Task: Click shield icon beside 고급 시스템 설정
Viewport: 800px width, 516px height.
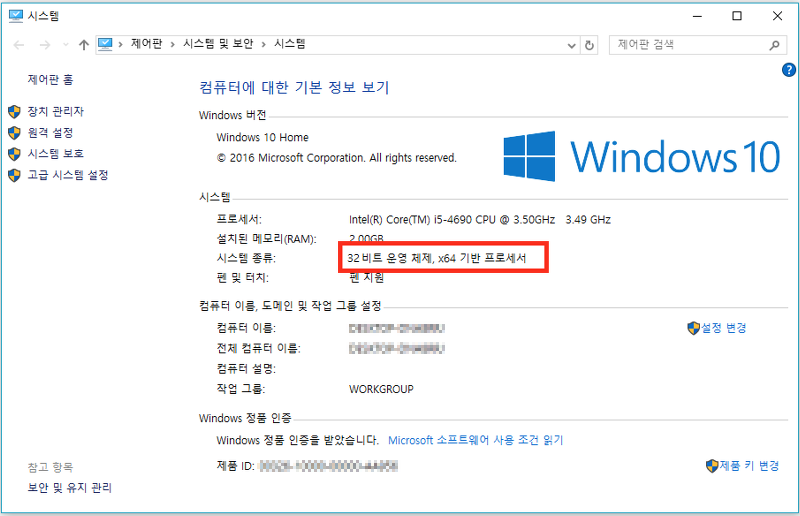Action: tap(14, 175)
